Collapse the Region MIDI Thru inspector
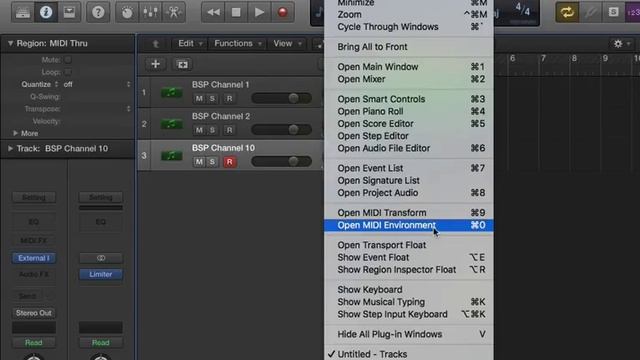 (10, 43)
